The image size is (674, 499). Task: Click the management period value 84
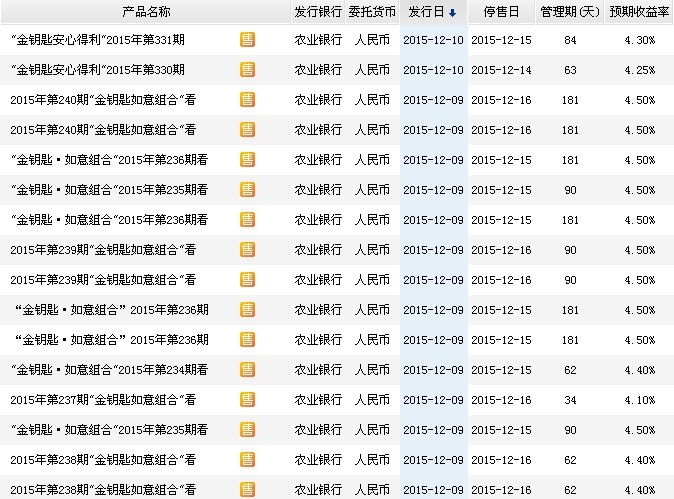(x=570, y=40)
